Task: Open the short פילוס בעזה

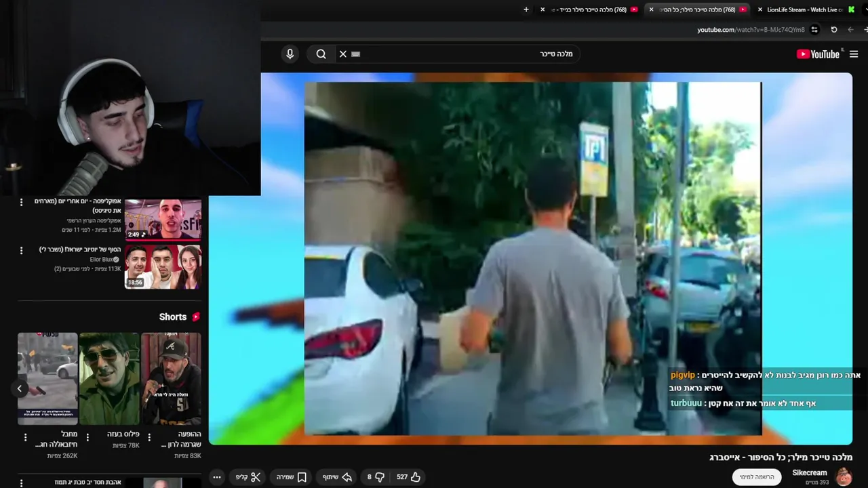Action: click(109, 378)
